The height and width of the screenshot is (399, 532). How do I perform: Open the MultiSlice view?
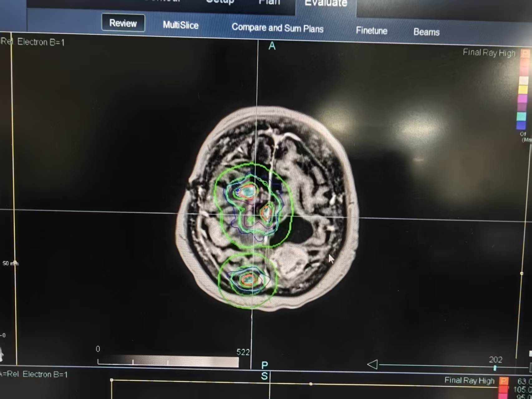181,25
